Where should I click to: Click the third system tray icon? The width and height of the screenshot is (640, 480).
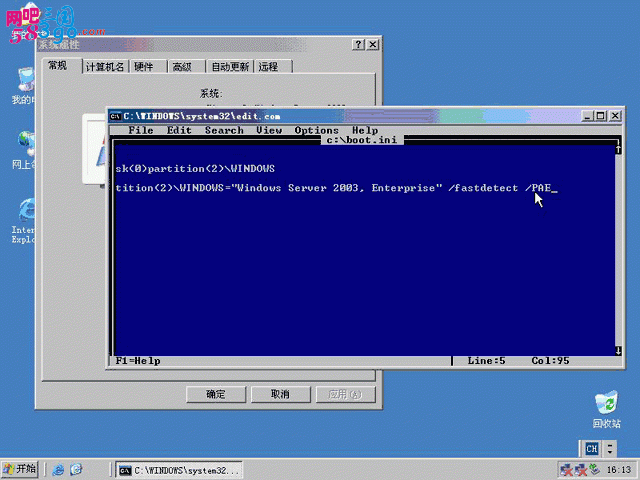[594, 469]
